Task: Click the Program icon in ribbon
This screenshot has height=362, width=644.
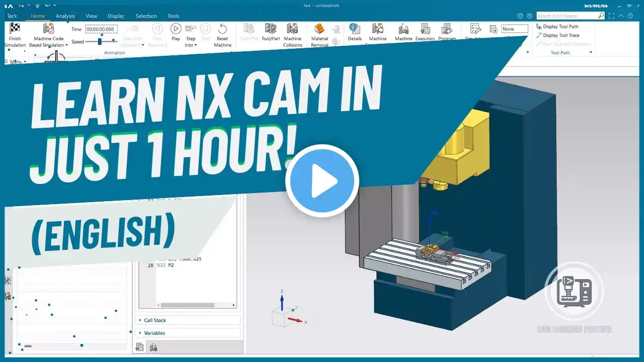Action: 447,29
